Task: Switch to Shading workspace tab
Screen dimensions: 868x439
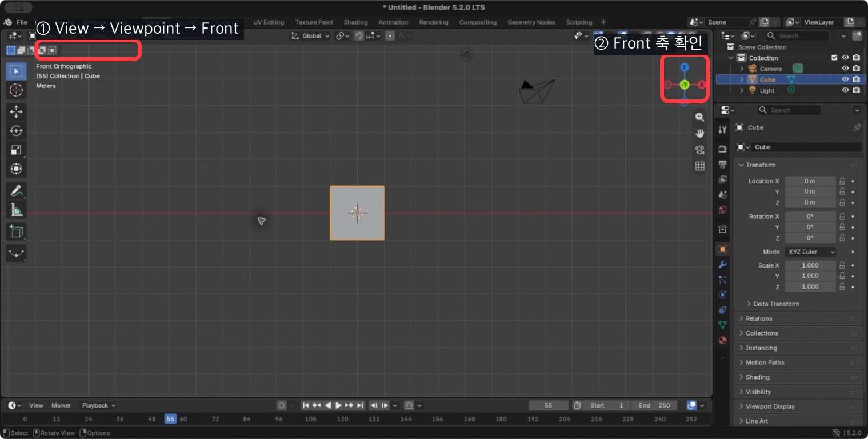Action: (355, 22)
